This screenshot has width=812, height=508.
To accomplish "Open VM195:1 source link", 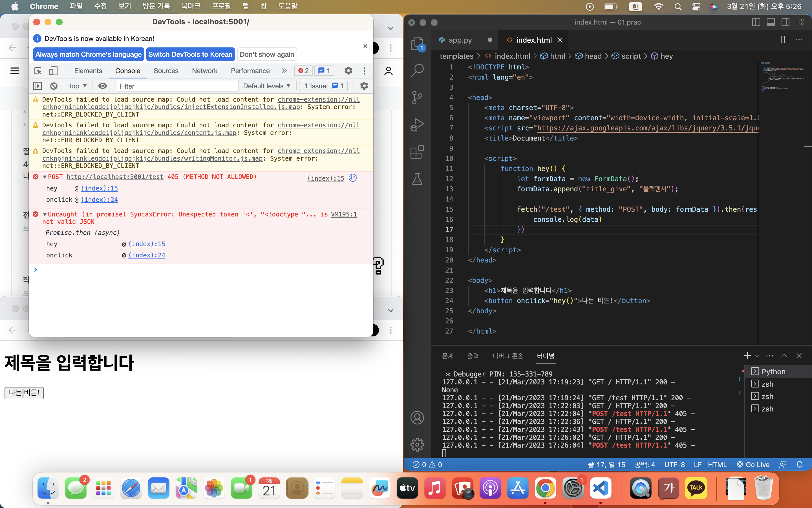I will [344, 214].
